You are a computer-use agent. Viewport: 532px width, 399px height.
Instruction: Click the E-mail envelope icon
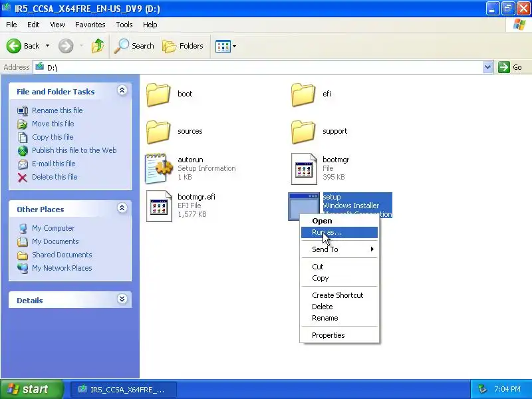point(23,164)
